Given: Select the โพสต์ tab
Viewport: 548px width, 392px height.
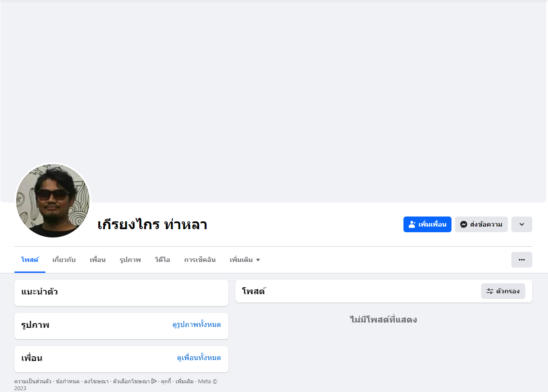Looking at the screenshot, I should tap(30, 260).
